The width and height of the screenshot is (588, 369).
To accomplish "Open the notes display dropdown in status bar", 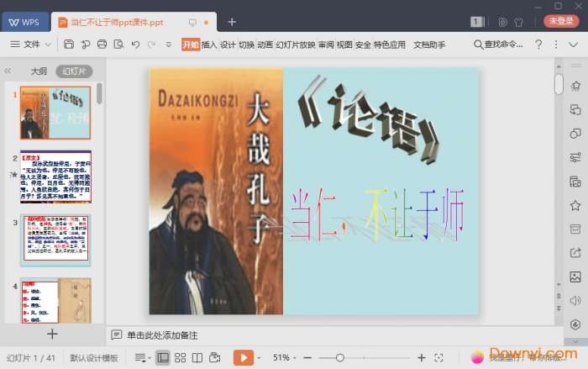I will point(142,358).
